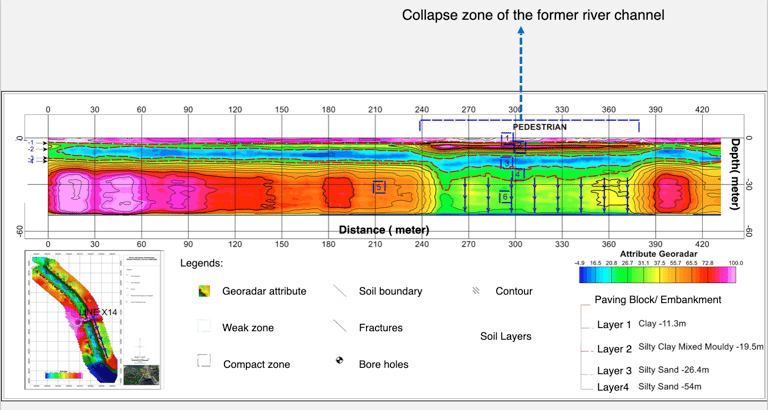
Task: Select numbered box 5 in the profile
Action: point(379,187)
